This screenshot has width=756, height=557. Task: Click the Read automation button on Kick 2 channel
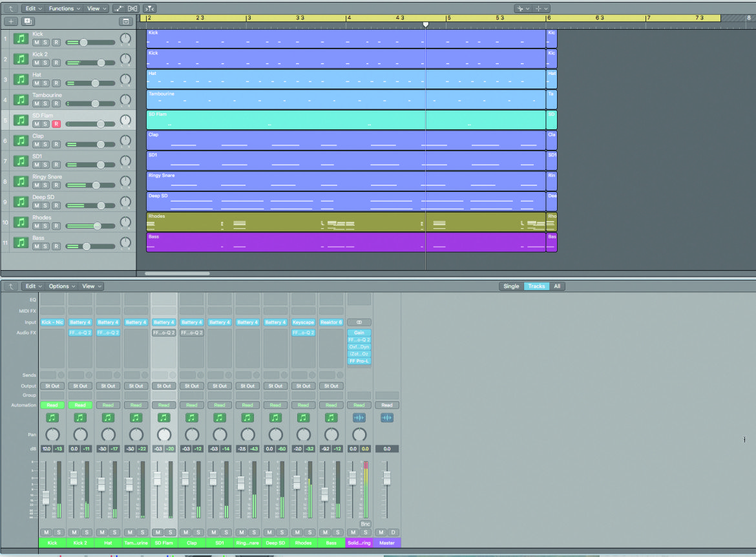[x=80, y=405]
